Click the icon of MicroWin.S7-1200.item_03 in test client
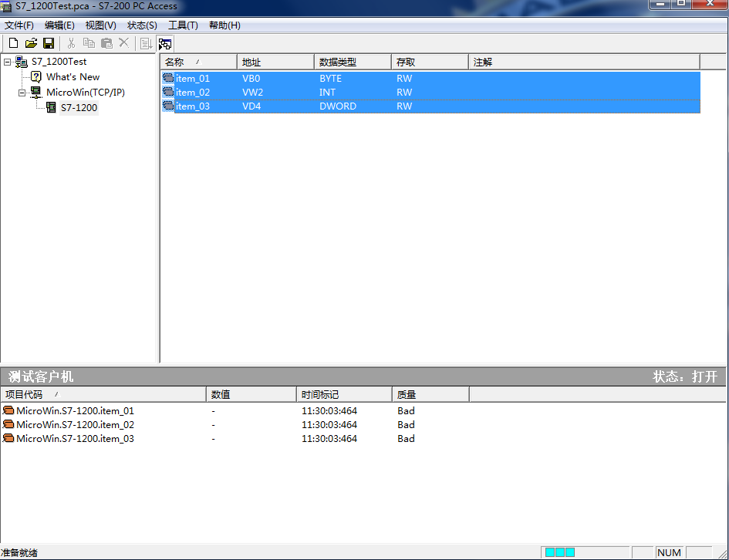 click(x=8, y=438)
